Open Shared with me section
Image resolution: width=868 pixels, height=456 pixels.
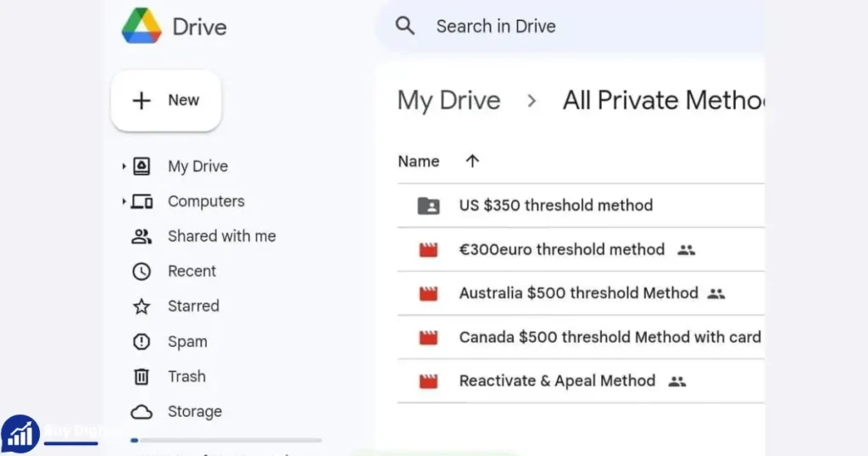(x=222, y=236)
